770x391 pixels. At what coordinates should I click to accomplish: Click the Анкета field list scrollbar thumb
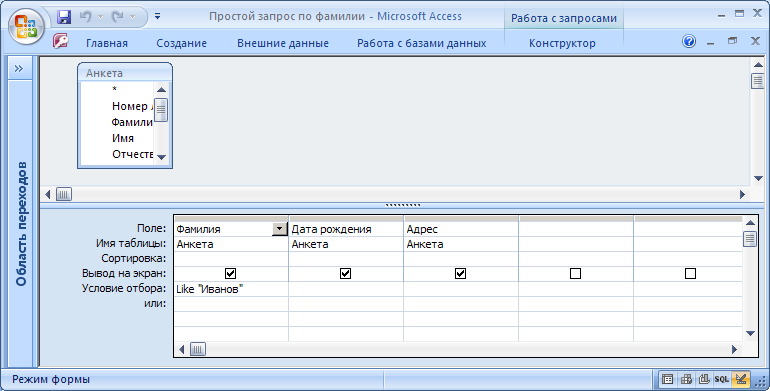161,110
